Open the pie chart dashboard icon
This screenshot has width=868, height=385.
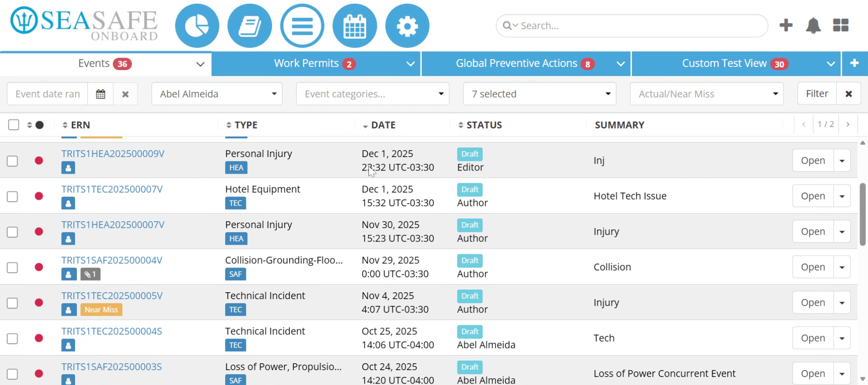[x=197, y=26]
